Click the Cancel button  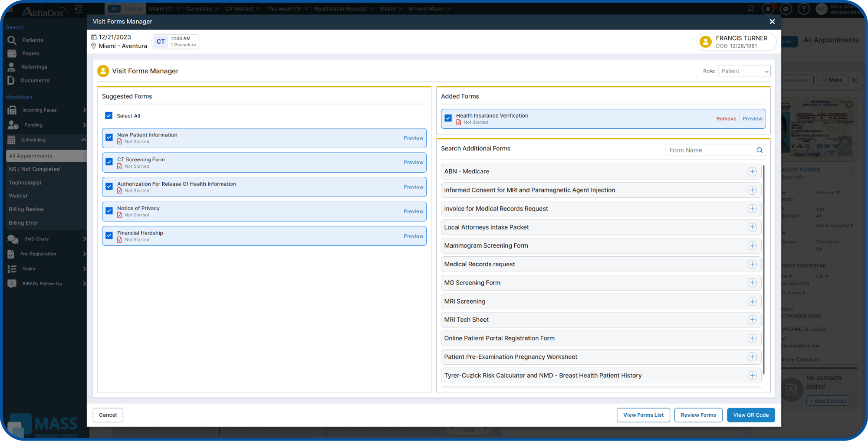(108, 415)
